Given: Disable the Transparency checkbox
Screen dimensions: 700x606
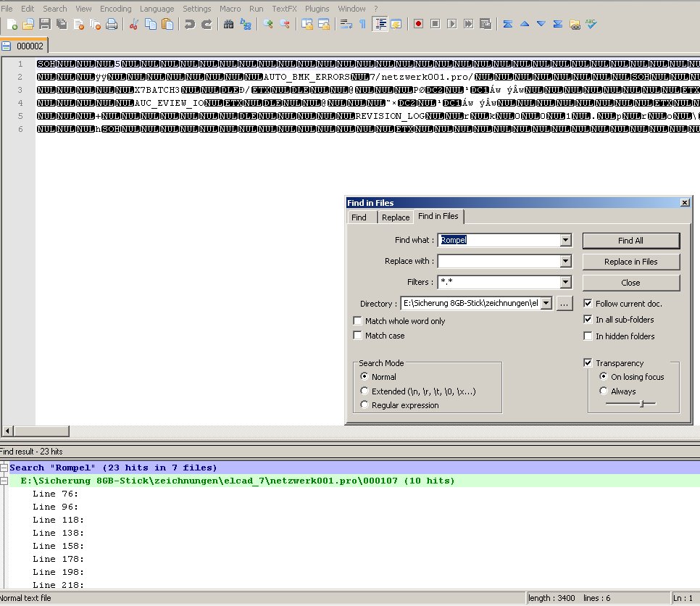Looking at the screenshot, I should [x=588, y=362].
